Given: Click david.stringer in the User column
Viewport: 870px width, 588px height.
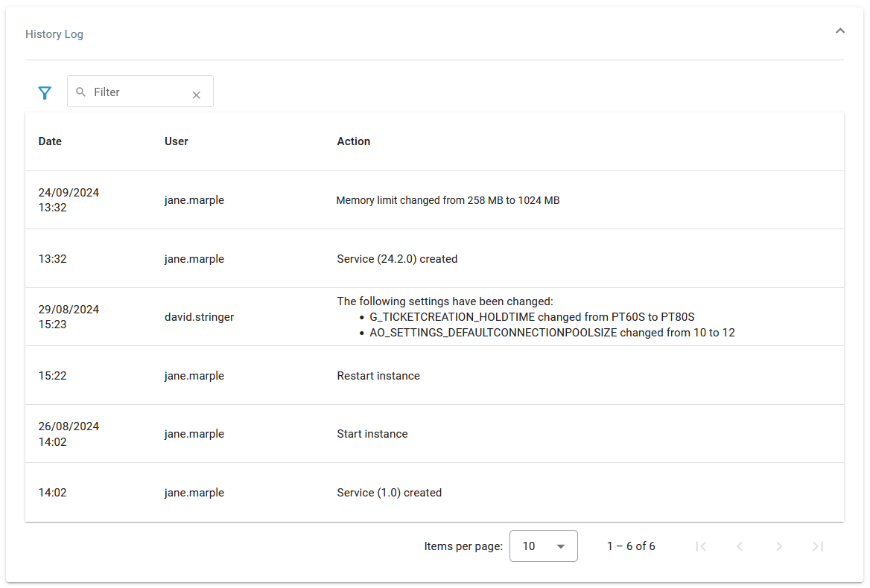Looking at the screenshot, I should [x=200, y=317].
